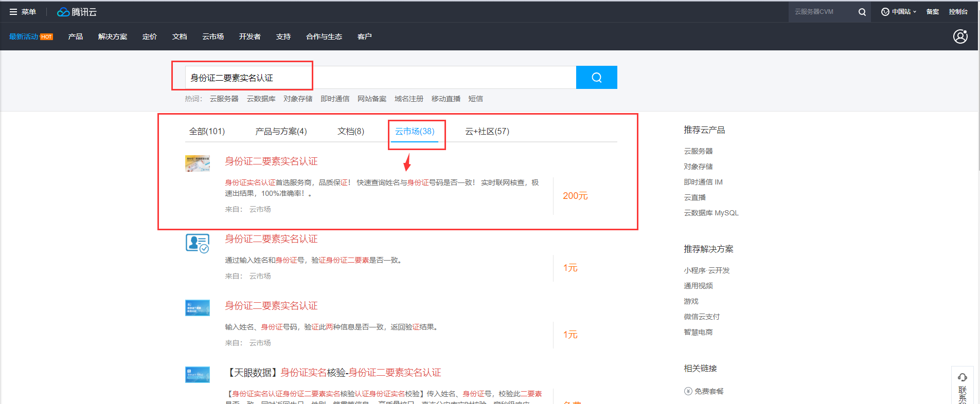Click hot word 云服务器 under the search box
Screen dimensions: 980x404
[x=224, y=99]
